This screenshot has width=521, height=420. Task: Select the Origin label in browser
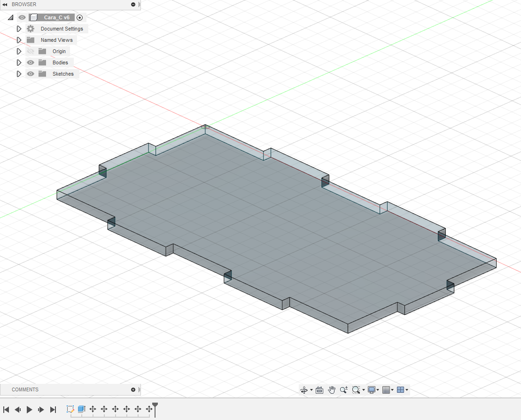(59, 51)
